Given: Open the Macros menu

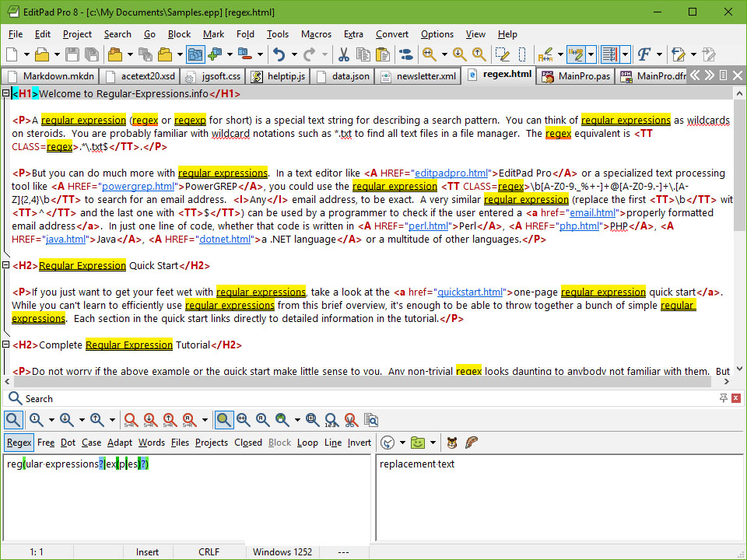Looking at the screenshot, I should [x=316, y=34].
